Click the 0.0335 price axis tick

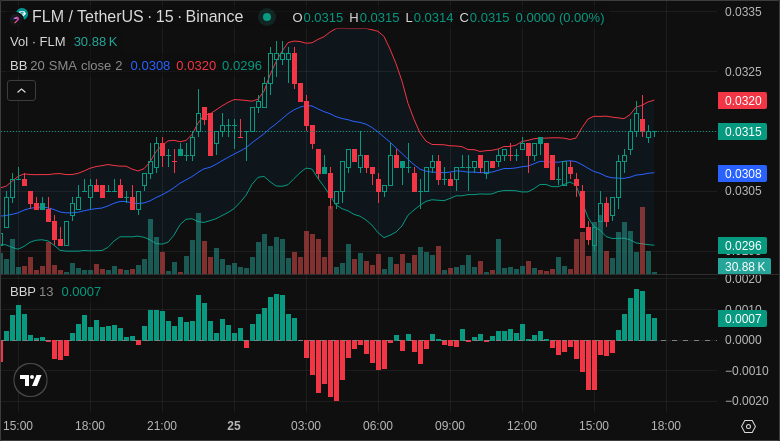[x=743, y=11]
